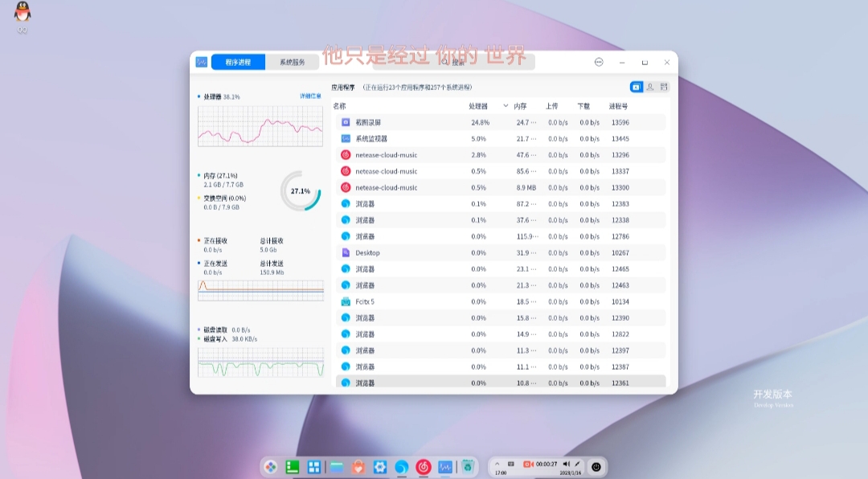Open the file manager from the dock
Viewport: 868px width, 479px height.
337,467
